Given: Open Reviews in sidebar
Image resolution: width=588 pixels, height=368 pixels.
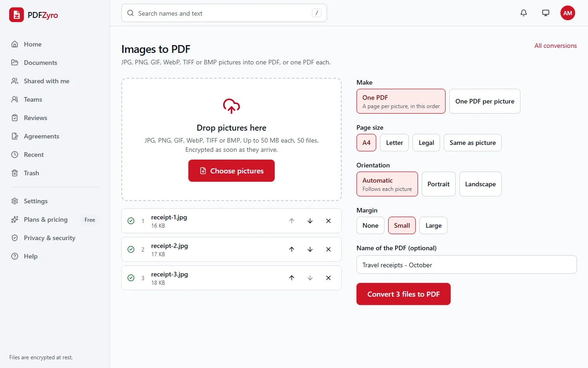Looking at the screenshot, I should coord(55,118).
